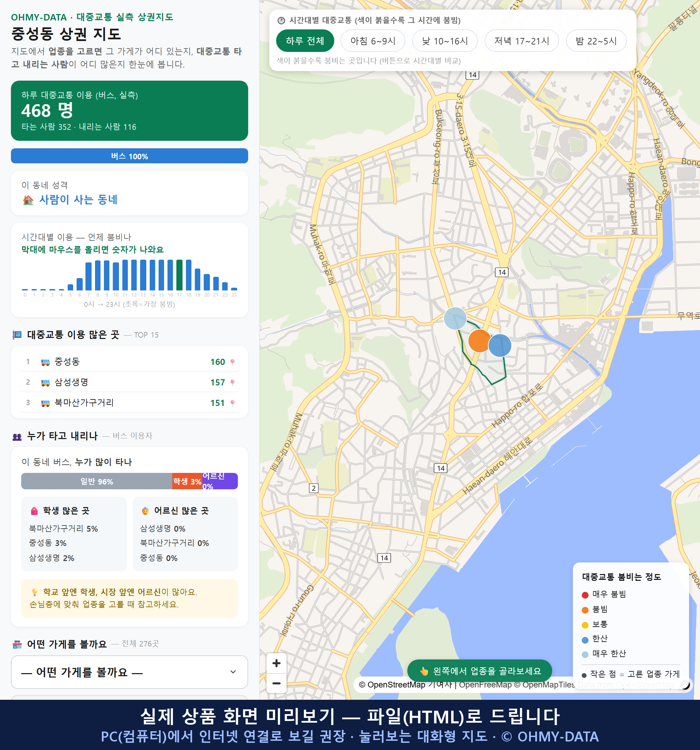700x750 pixels.
Task: Click the pin icon in the 삼성생명 row
Action: (232, 382)
